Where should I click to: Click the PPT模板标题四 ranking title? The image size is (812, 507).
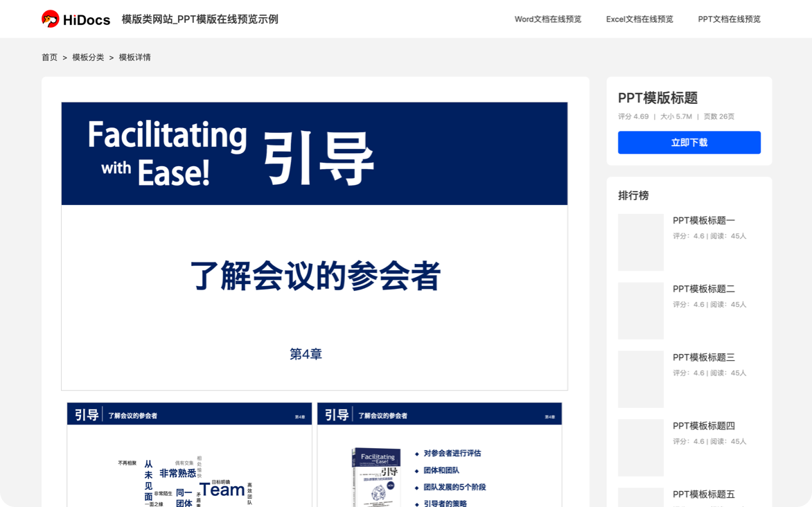point(704,426)
